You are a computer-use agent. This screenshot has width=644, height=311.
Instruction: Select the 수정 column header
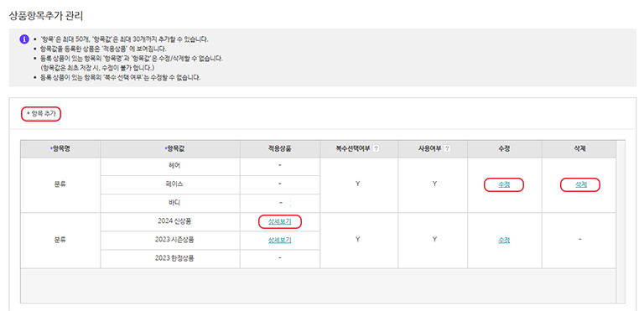point(504,148)
